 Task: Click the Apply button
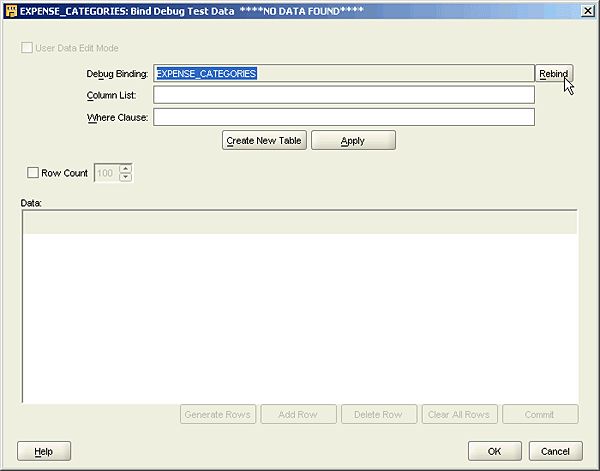click(353, 140)
